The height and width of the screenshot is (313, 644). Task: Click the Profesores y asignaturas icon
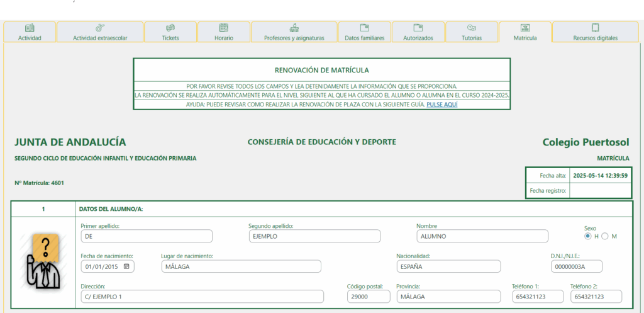pyautogui.click(x=294, y=28)
